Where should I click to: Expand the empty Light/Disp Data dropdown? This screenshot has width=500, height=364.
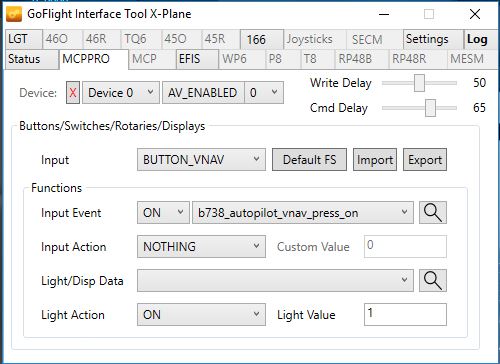point(275,281)
